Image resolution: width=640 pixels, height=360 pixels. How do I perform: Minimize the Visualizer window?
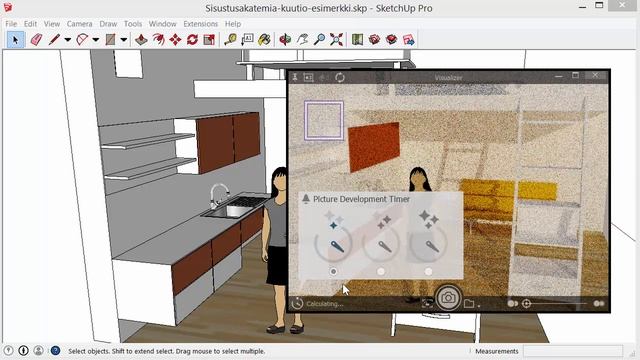(558, 76)
